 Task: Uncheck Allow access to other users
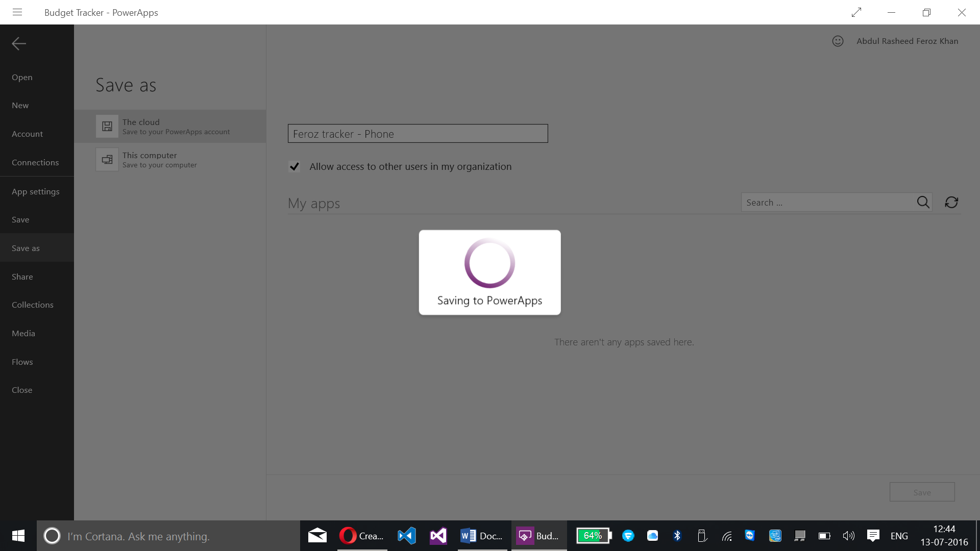(x=294, y=167)
